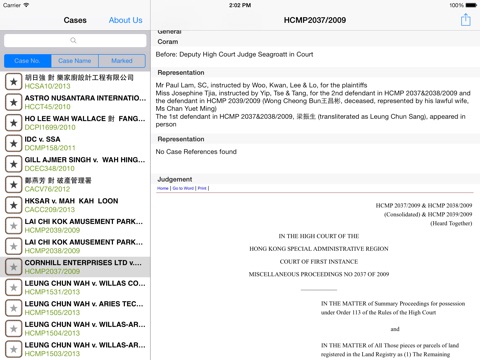Select the Case No. sort tab
This screenshot has height=360, width=480.
coord(28,61)
